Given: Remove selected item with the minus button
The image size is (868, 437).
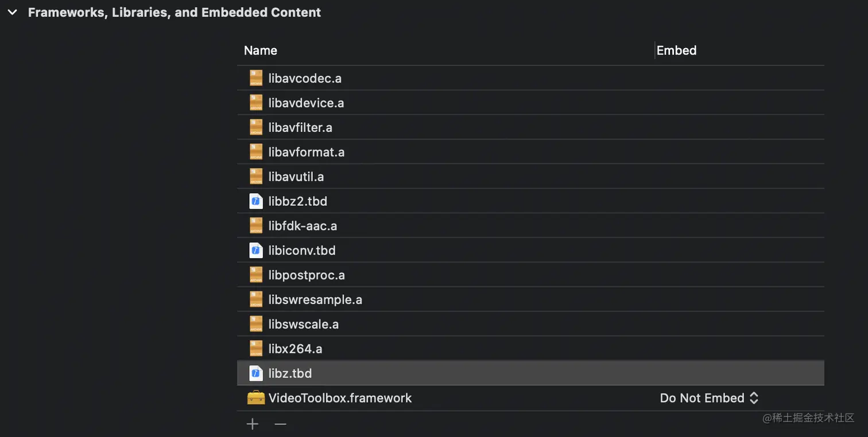Looking at the screenshot, I should pyautogui.click(x=280, y=424).
